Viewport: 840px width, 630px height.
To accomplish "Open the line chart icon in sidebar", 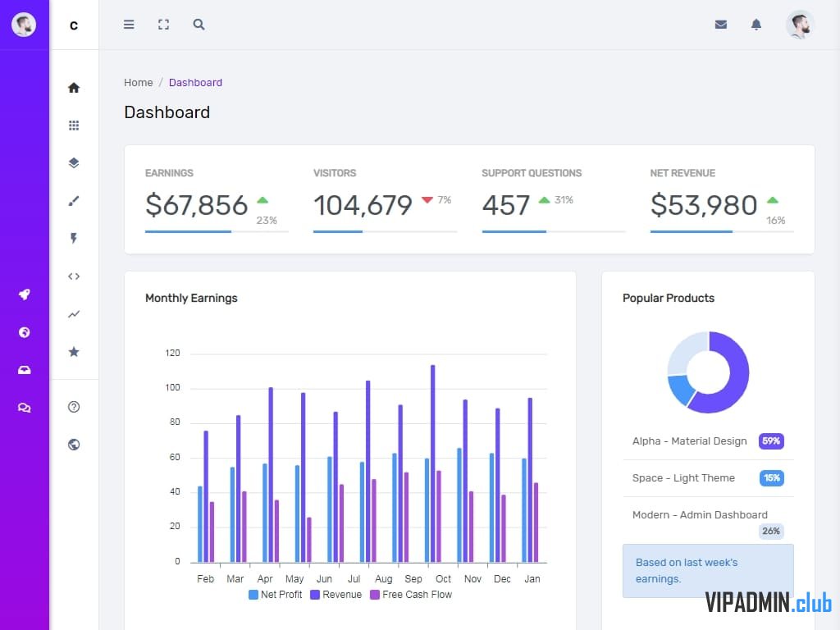I will (x=74, y=314).
